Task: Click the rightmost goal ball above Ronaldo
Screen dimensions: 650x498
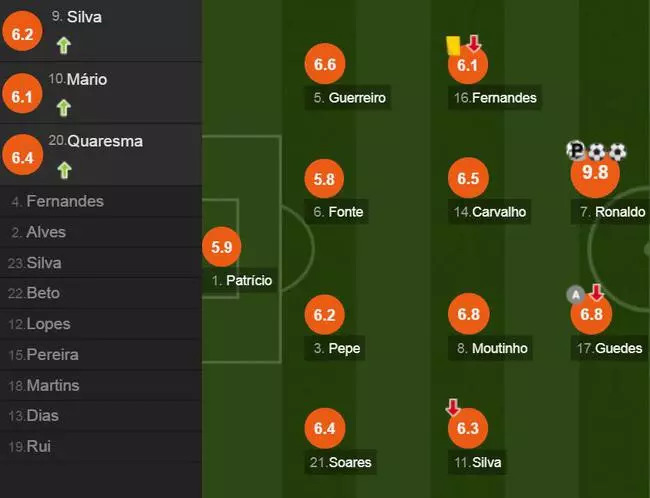Action: coord(618,152)
